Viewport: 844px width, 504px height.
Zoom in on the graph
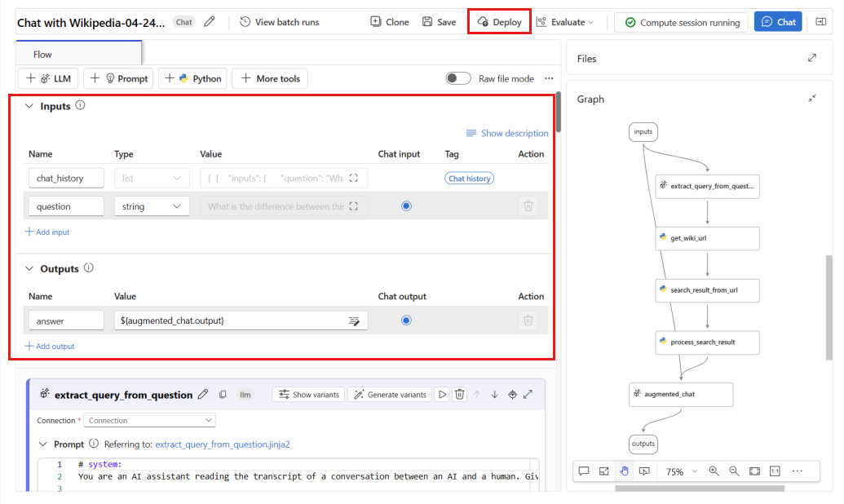(714, 471)
